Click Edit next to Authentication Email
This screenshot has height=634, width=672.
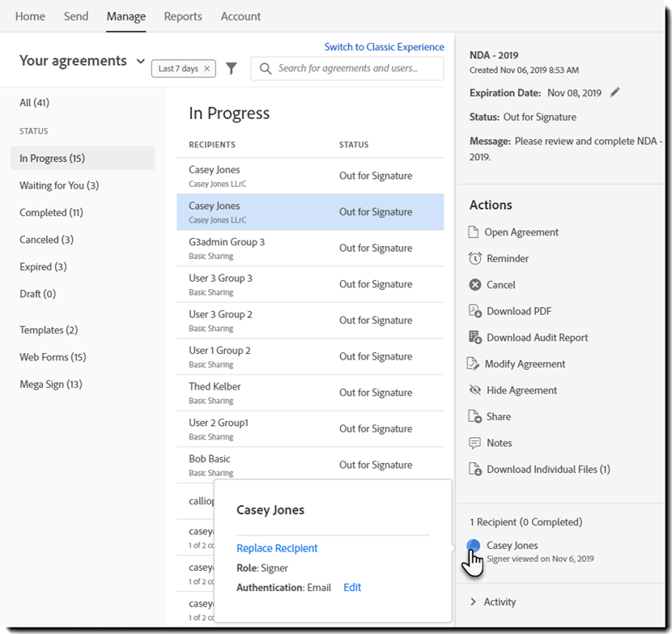point(352,587)
